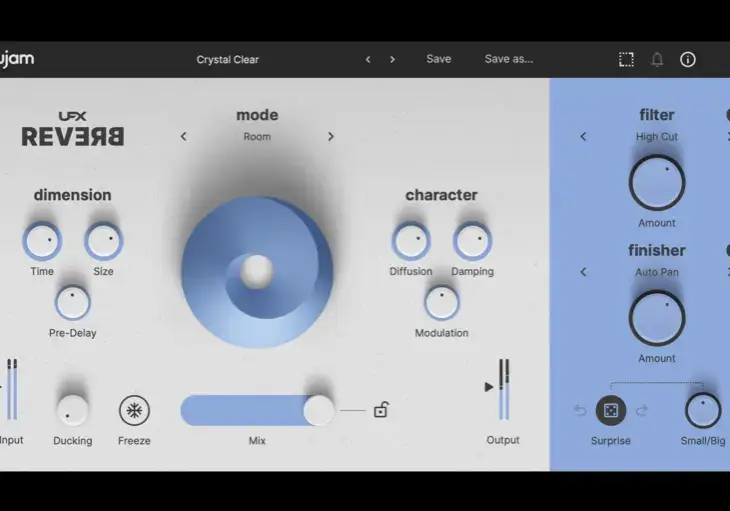Click the Save as... button

[509, 59]
